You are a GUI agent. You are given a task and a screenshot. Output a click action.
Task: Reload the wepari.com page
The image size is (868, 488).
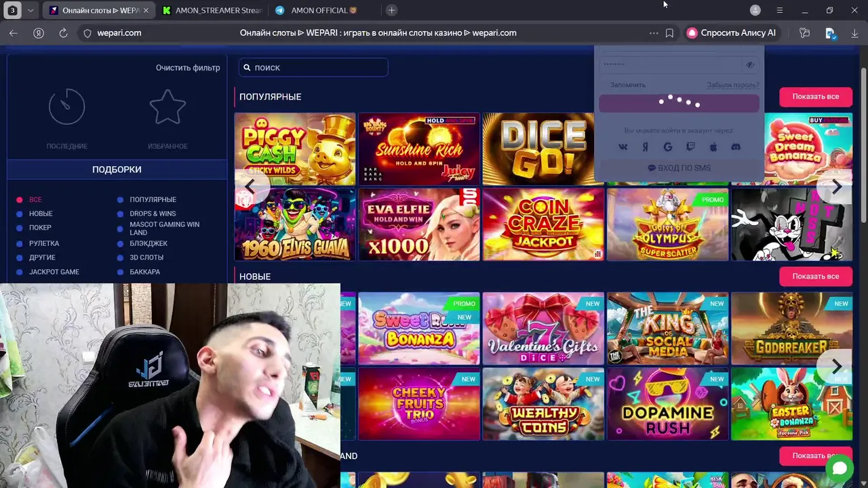point(63,33)
